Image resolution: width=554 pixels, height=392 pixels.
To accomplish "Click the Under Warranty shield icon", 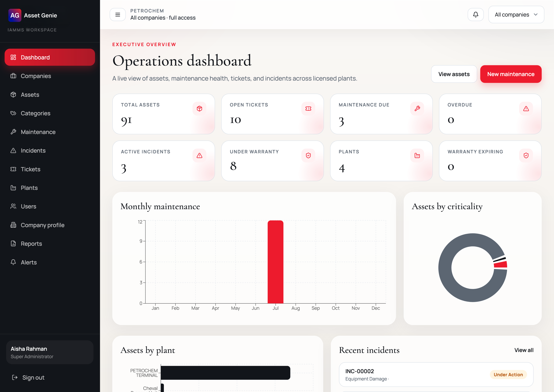I will [308, 155].
